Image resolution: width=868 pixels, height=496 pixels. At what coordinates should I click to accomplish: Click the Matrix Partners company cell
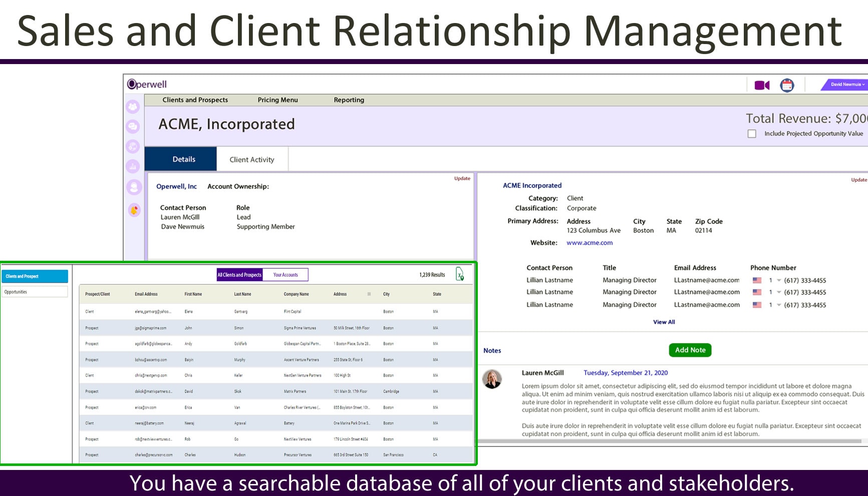pos(295,391)
